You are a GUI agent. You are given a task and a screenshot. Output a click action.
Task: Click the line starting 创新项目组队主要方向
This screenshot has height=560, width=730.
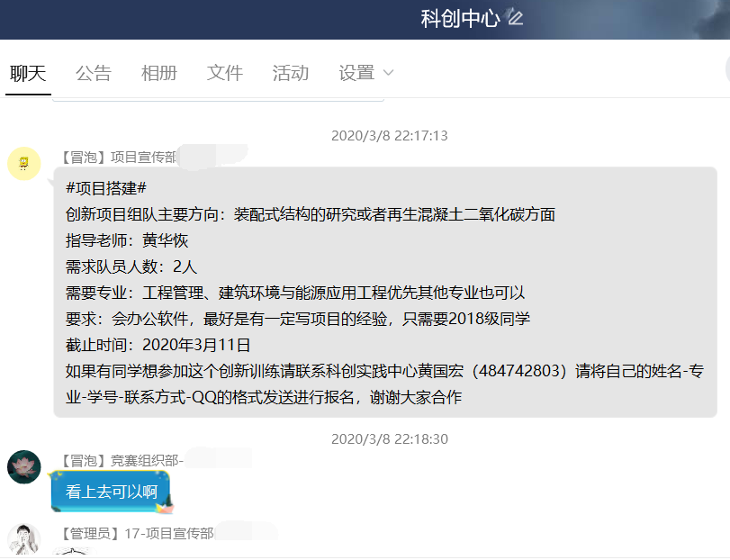coord(310,214)
